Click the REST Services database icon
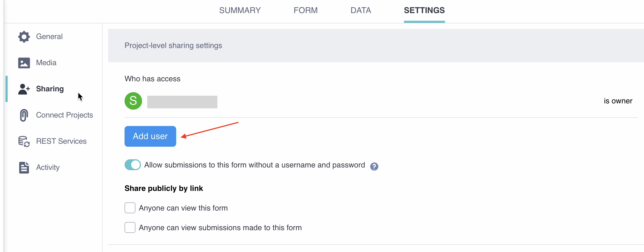 tap(24, 141)
